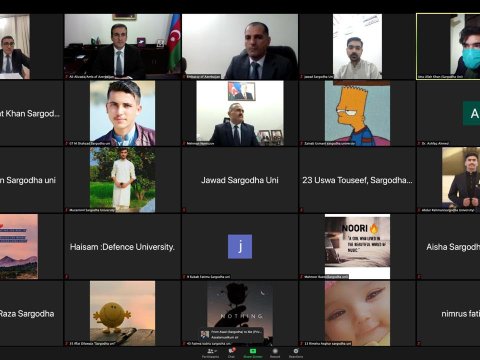
Task: Click muted mic icon in Uswa Touseef tile
Action: pos(301,210)
